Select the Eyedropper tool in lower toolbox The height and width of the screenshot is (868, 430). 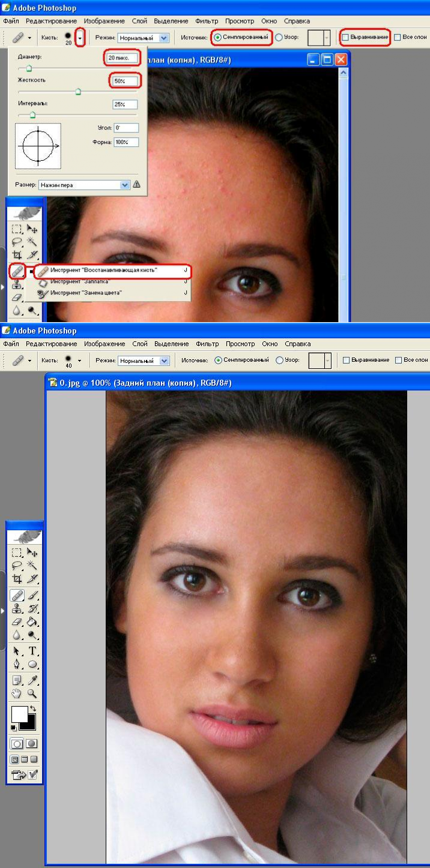[32, 680]
